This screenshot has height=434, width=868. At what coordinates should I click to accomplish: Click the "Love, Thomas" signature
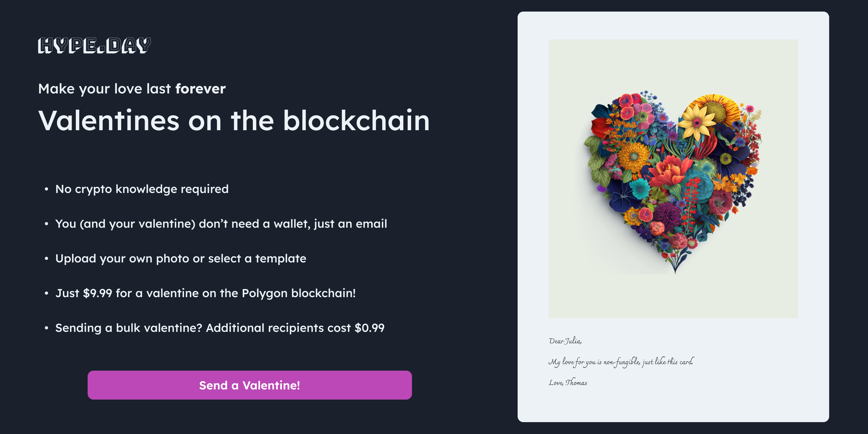click(568, 383)
